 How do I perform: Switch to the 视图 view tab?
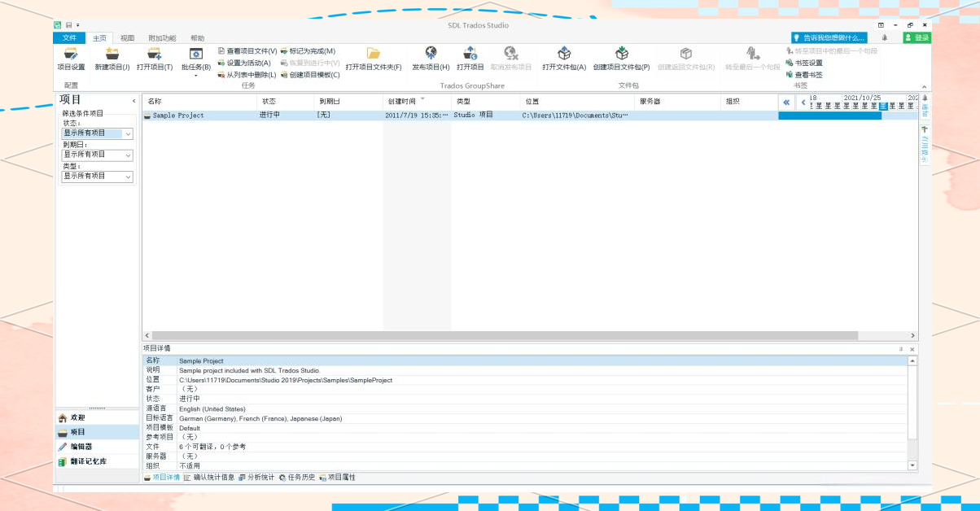(x=127, y=38)
